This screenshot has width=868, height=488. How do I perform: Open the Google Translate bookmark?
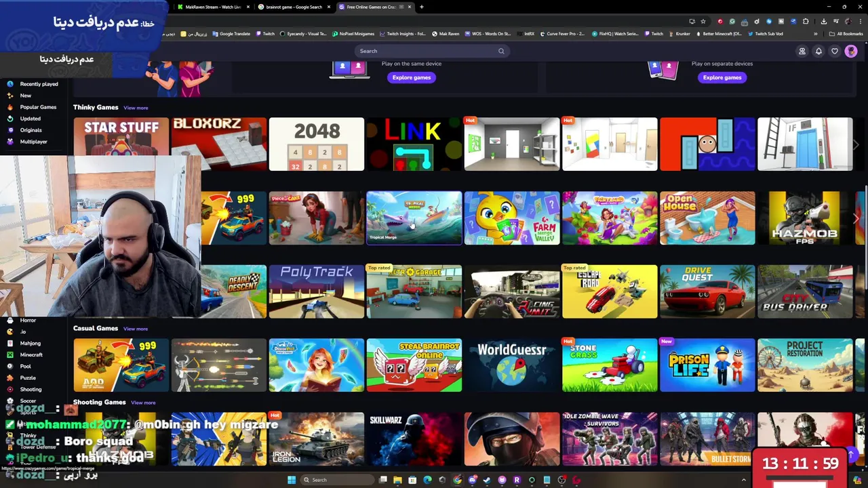pyautogui.click(x=231, y=34)
